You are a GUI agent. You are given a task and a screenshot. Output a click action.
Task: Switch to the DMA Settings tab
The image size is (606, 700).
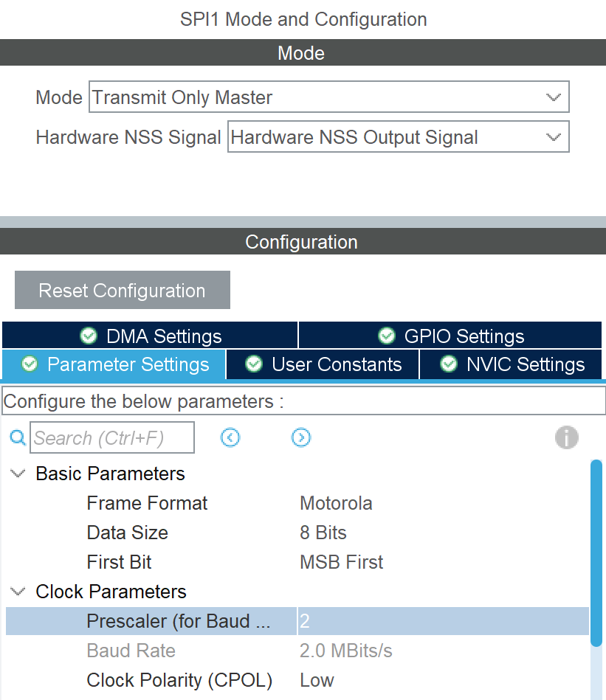point(150,336)
